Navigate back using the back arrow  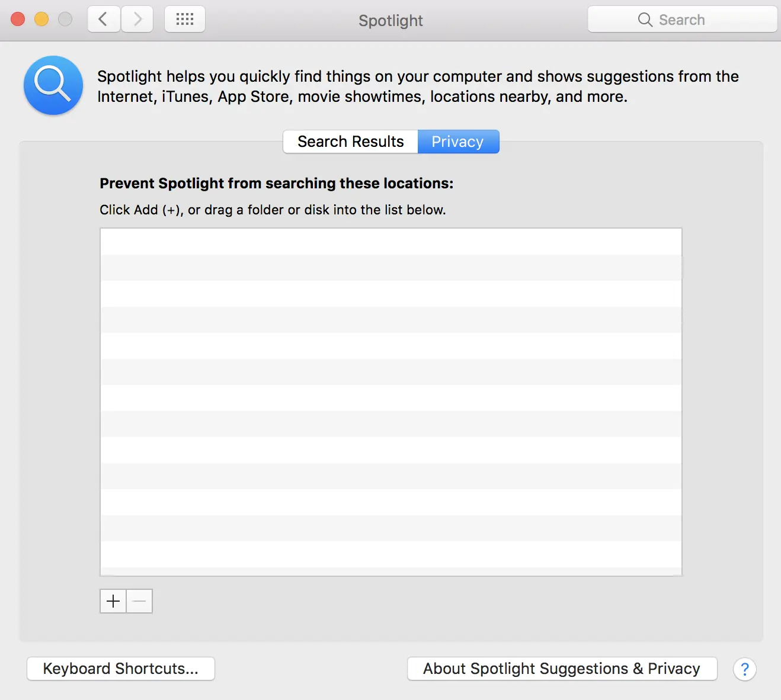click(x=103, y=19)
